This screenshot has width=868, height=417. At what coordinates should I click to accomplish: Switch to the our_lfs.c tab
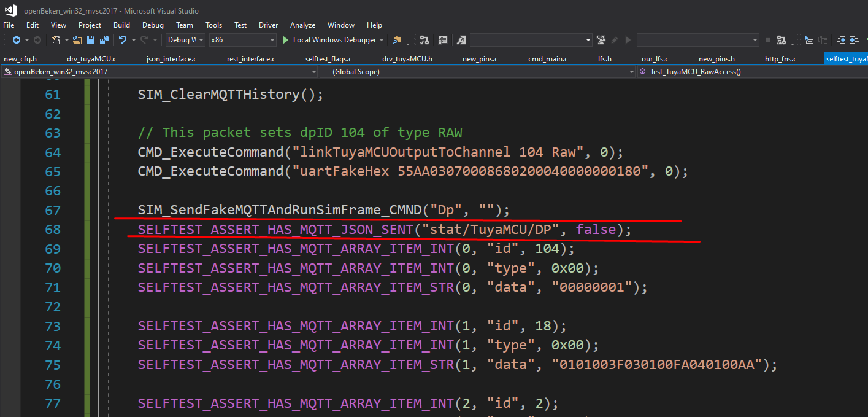(655, 59)
